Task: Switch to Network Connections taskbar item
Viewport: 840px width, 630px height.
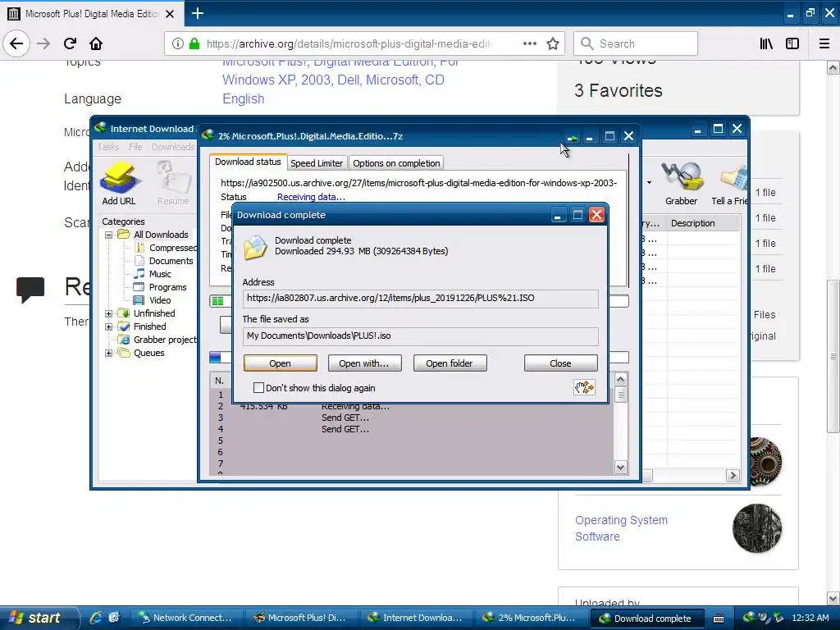Action: [186, 619]
